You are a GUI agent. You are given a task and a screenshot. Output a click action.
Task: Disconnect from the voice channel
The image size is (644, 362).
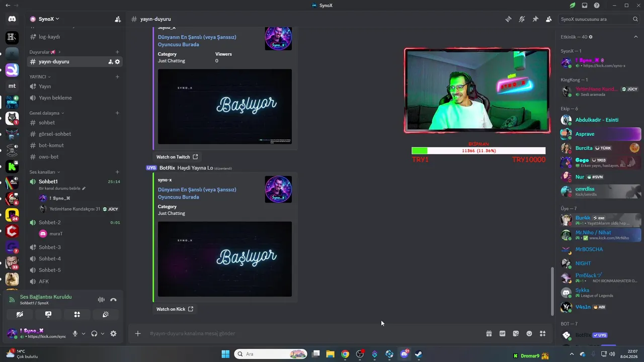point(113,300)
